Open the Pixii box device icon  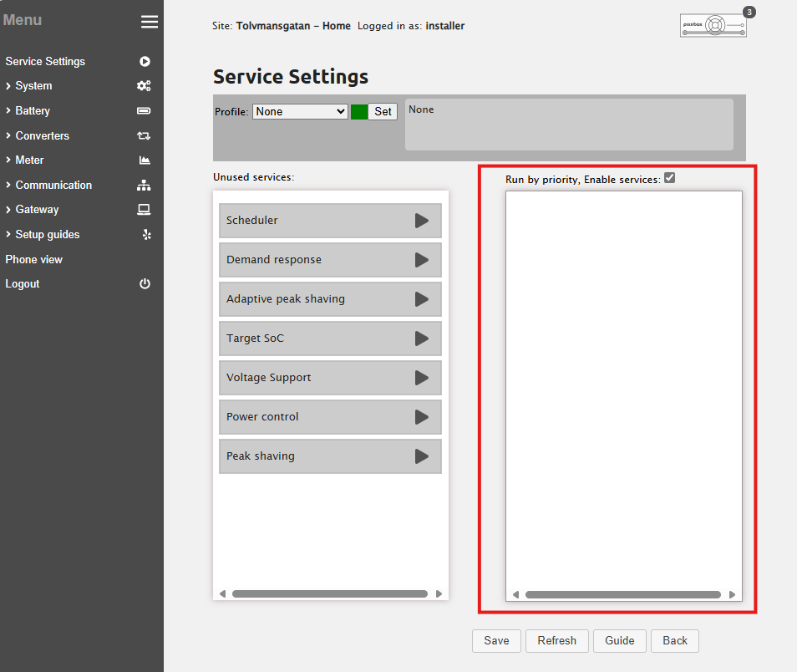point(713,25)
